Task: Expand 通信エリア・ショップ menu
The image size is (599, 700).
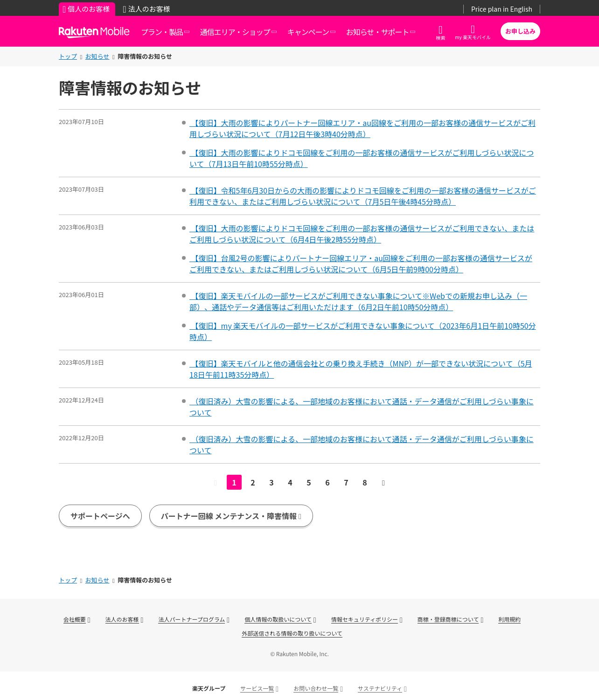Action: coord(238,32)
